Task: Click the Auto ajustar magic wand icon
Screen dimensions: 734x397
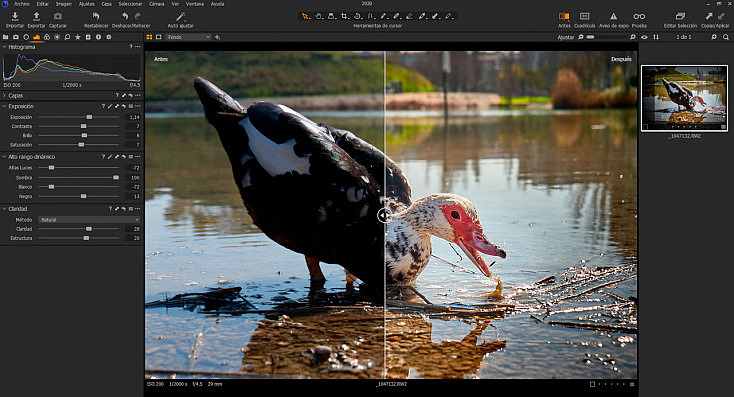Action: [x=180, y=16]
